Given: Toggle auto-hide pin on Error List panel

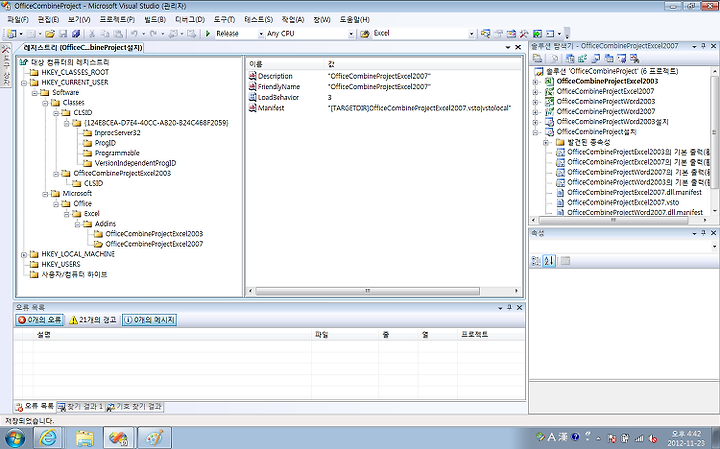Looking at the screenshot, I should pos(510,308).
